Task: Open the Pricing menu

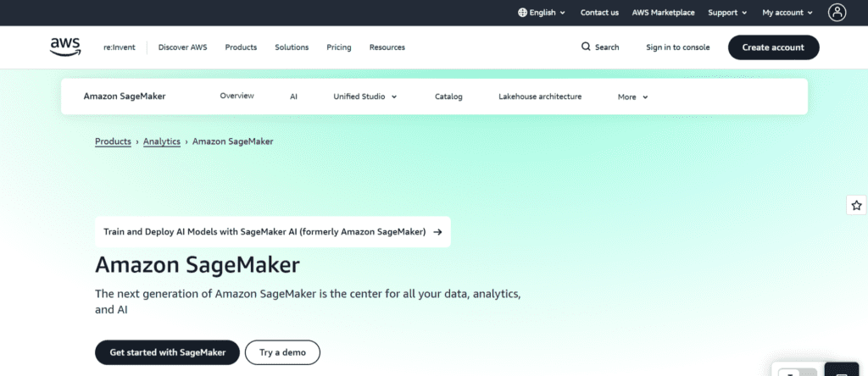Action: (339, 47)
